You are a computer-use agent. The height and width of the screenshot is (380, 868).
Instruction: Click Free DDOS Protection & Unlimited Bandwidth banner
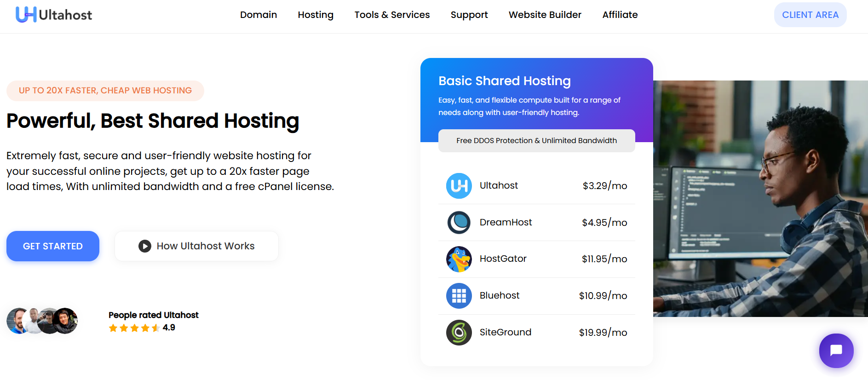point(537,141)
